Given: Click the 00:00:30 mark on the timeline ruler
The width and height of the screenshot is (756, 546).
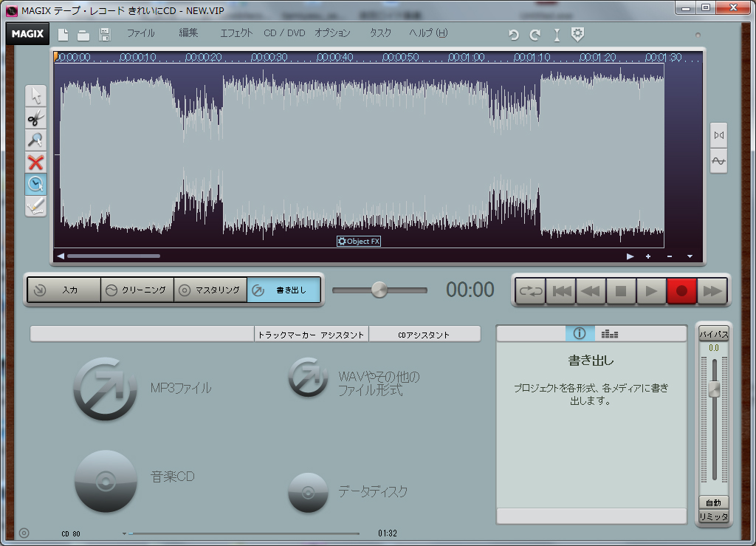Looking at the screenshot, I should pos(269,58).
